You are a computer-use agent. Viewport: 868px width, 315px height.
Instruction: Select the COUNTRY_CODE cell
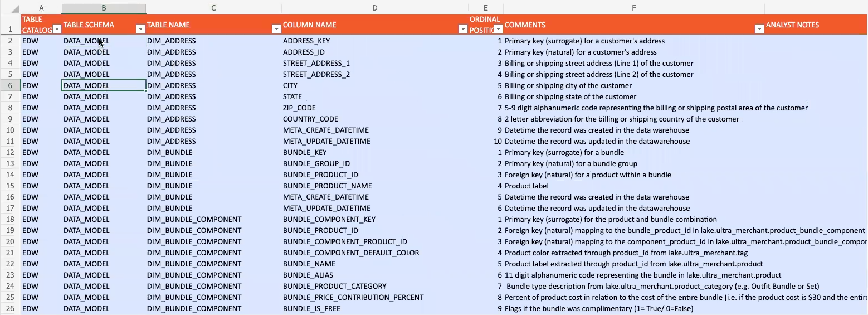375,119
